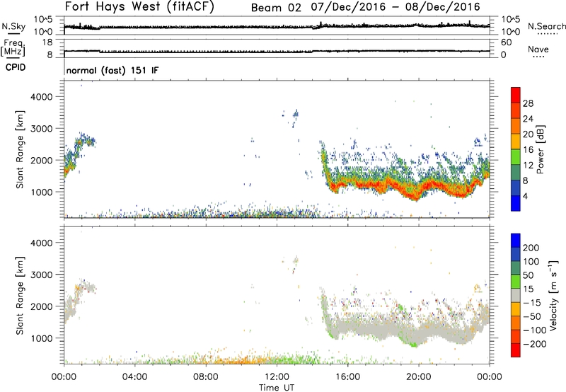The image size is (566, 392).
Task: Click the 'Time UT' axis label
Action: coord(277,388)
